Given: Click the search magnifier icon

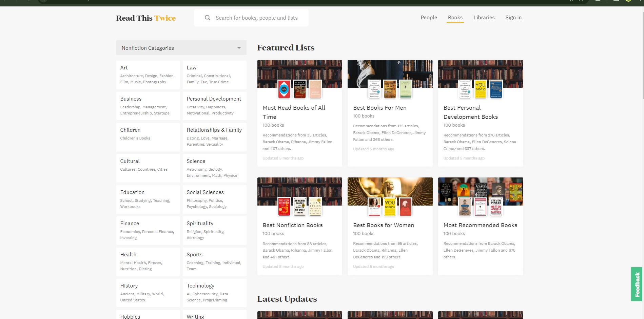Looking at the screenshot, I should coord(208,18).
